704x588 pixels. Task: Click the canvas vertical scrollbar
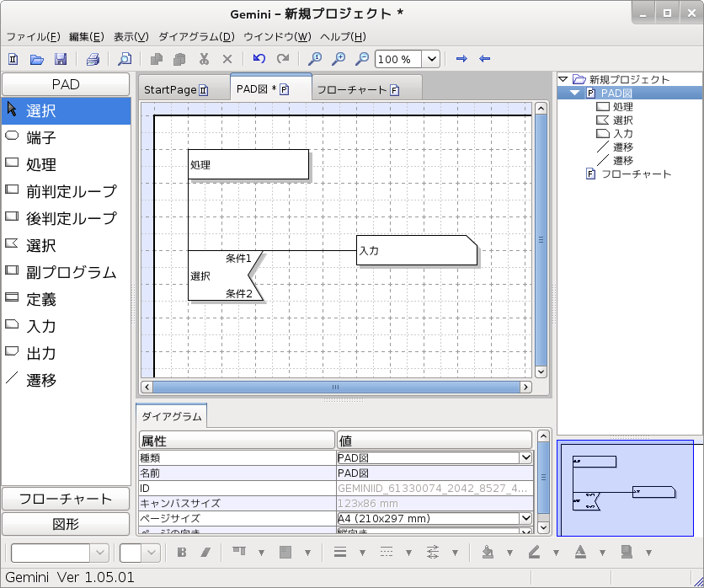[x=541, y=240]
